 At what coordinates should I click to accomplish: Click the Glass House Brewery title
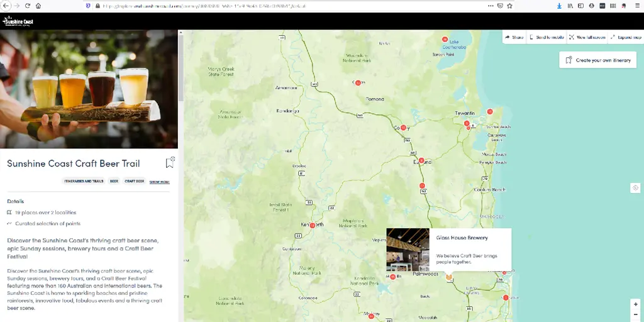(x=462, y=238)
